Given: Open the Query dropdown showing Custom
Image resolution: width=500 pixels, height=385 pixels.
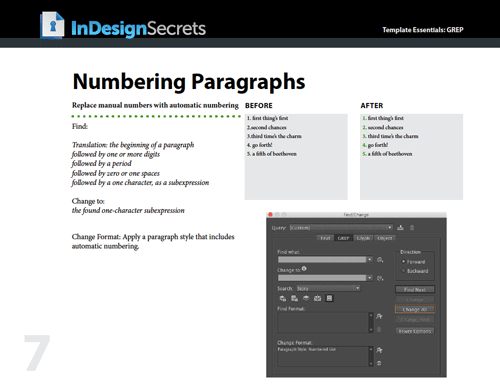Looking at the screenshot, I should 341,228.
